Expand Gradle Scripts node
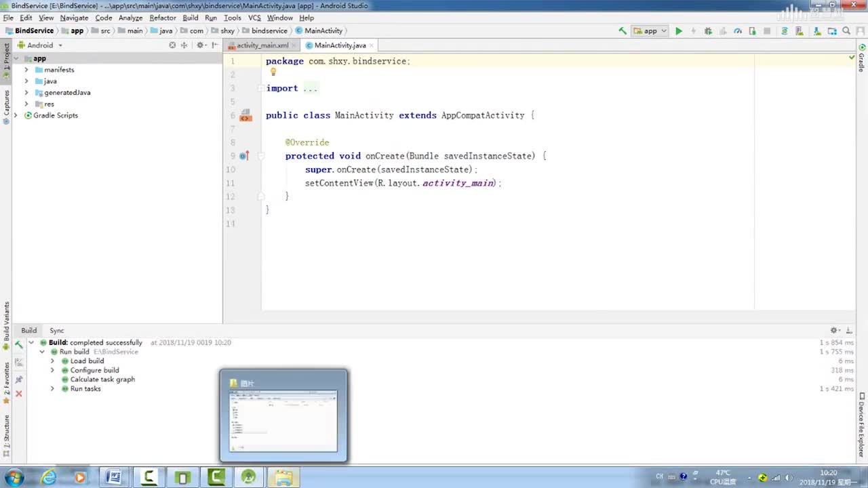868x488 pixels. 16,116
